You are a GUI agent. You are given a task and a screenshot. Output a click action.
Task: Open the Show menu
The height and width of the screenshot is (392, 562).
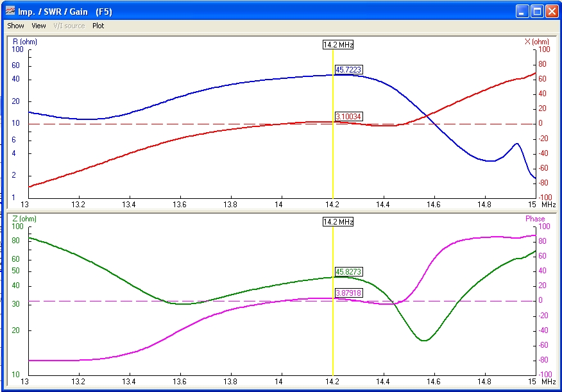(x=16, y=26)
